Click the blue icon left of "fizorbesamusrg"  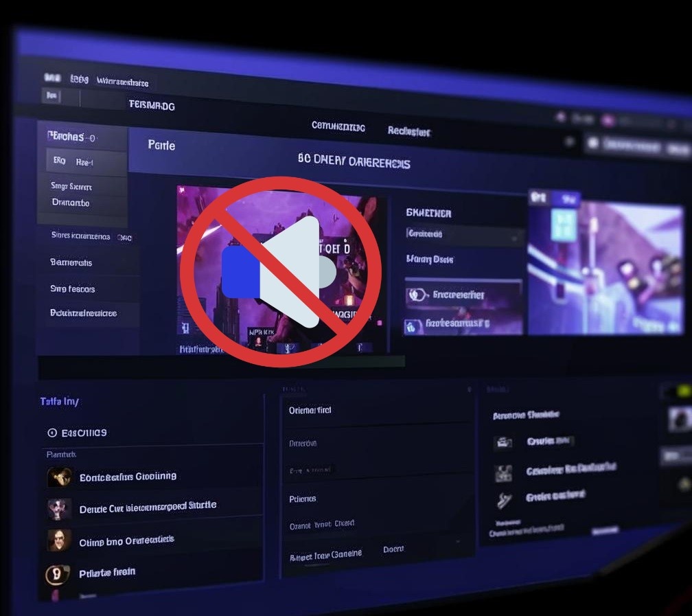coord(411,327)
